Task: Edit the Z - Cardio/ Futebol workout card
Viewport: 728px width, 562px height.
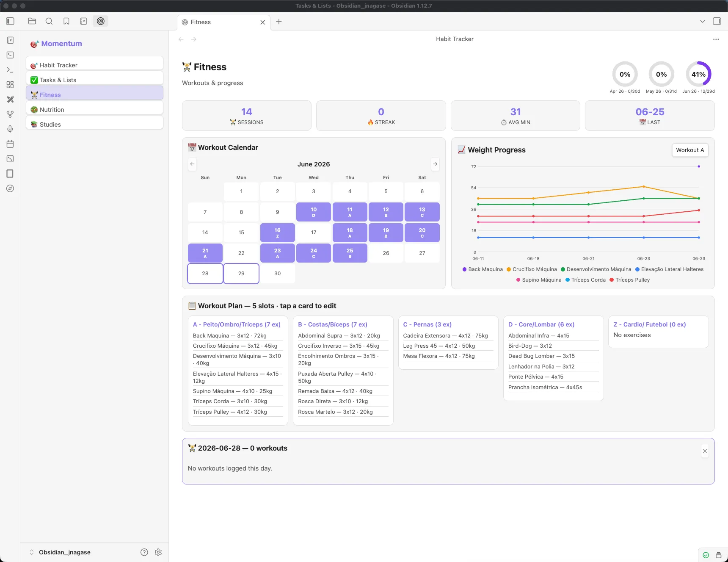Action: click(x=659, y=332)
